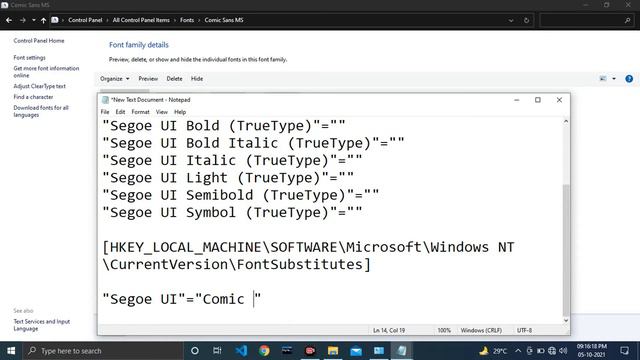Go back in Fonts control panel

[x=9, y=20]
